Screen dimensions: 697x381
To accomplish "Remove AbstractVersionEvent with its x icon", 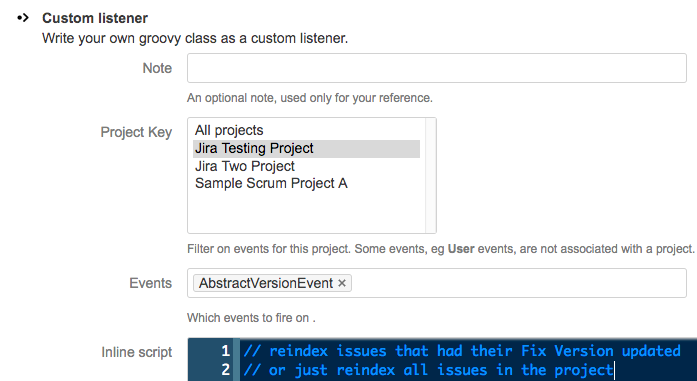I will 342,283.
